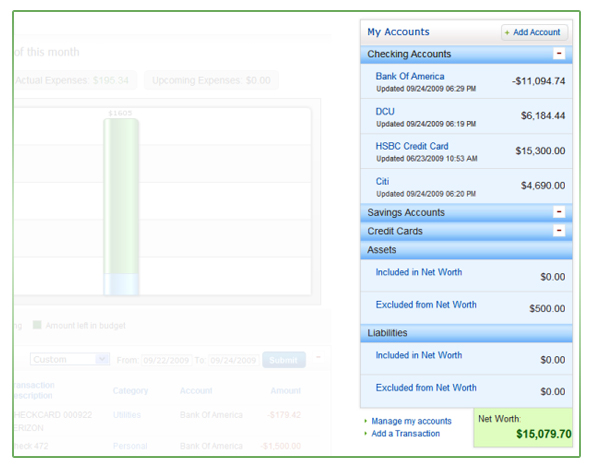This screenshot has width=595, height=471.
Task: Click Updated 09/24/2009 06:29 PM timestamp
Action: [426, 89]
